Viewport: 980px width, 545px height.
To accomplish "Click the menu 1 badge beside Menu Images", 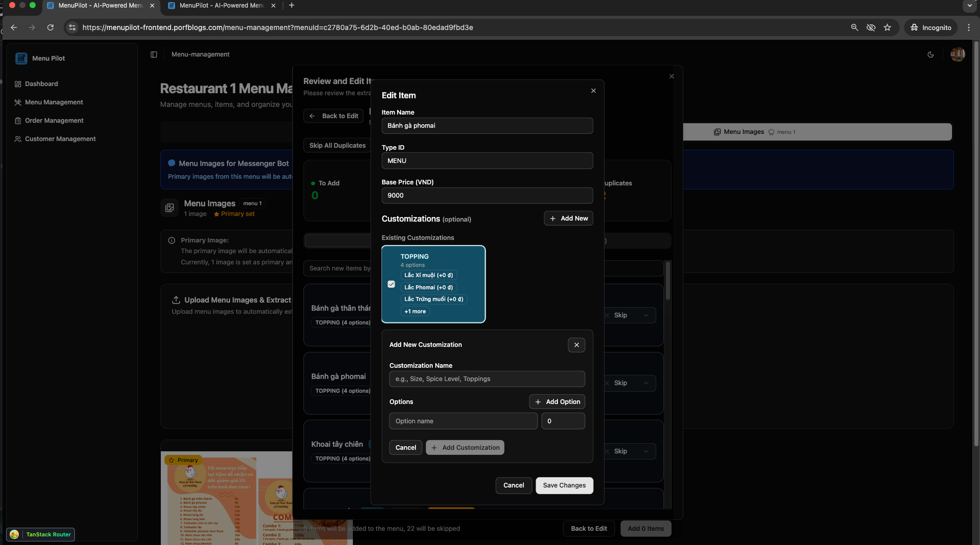I will 253,203.
